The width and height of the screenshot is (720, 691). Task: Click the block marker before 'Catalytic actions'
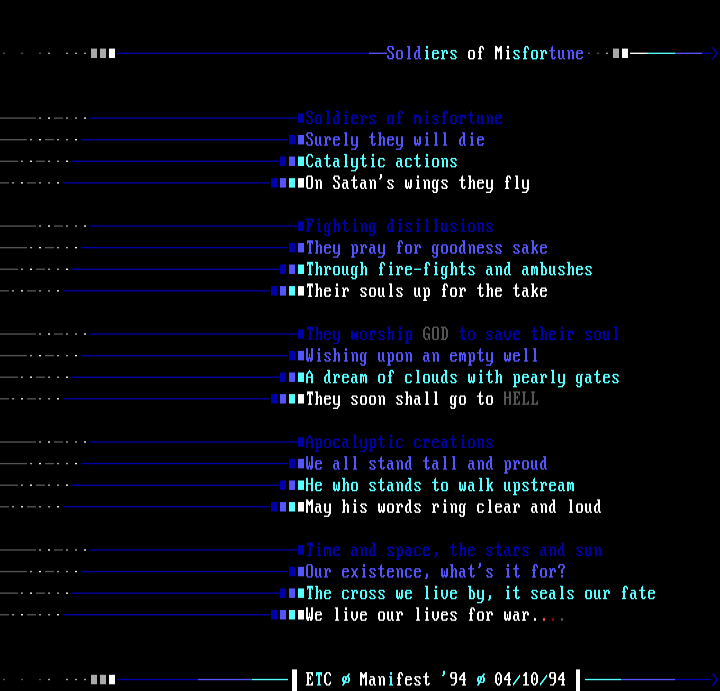[291, 161]
